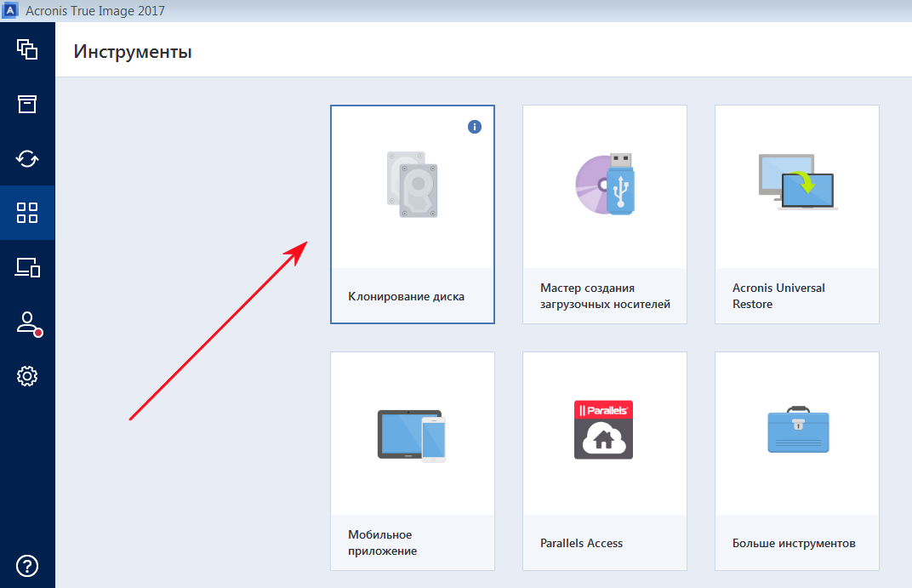
Task: Open Help question mark icon
Action: tap(26, 566)
